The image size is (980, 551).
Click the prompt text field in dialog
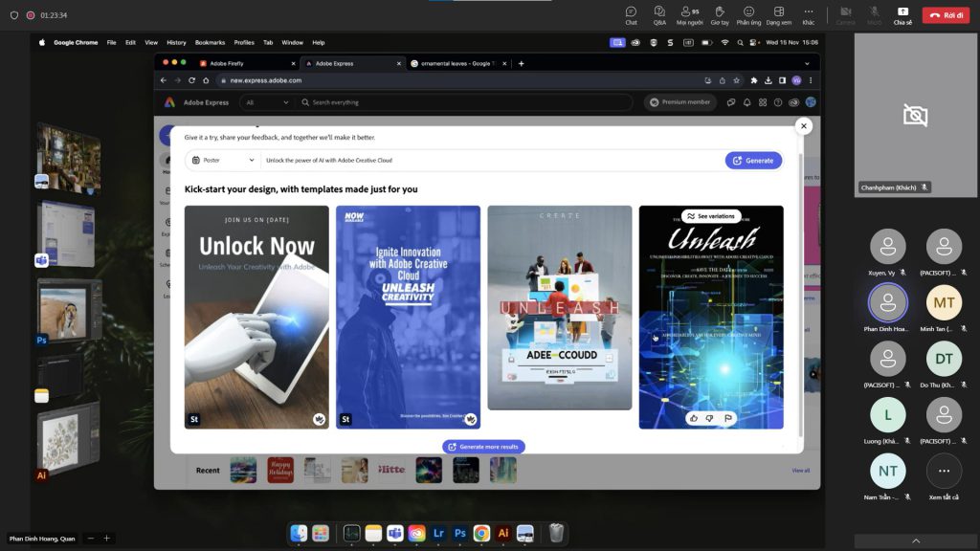[491, 161]
